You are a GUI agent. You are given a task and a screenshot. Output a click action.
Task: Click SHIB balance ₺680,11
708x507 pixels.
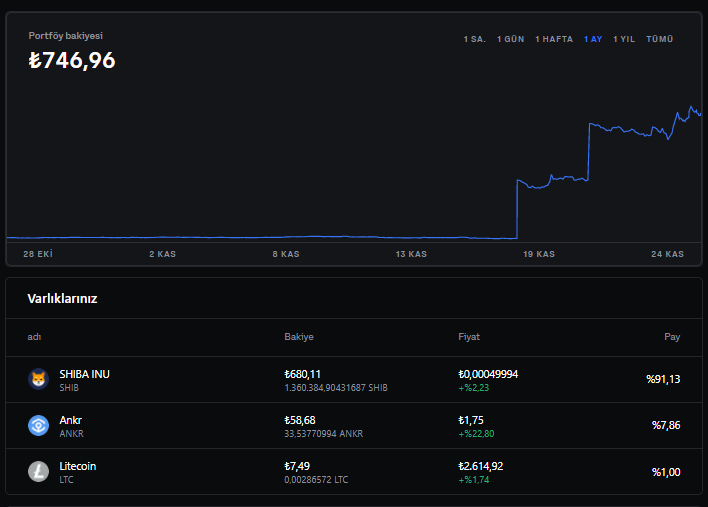coord(303,374)
